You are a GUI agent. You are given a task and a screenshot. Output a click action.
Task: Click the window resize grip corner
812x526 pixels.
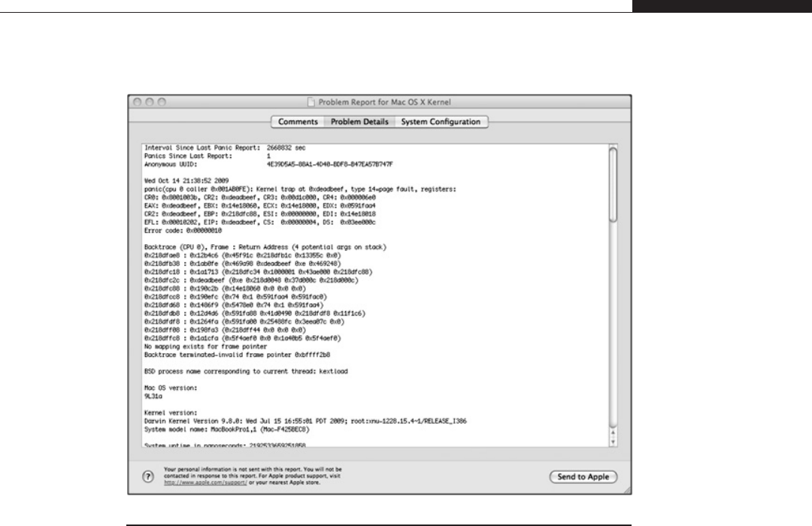pyautogui.click(x=627, y=490)
